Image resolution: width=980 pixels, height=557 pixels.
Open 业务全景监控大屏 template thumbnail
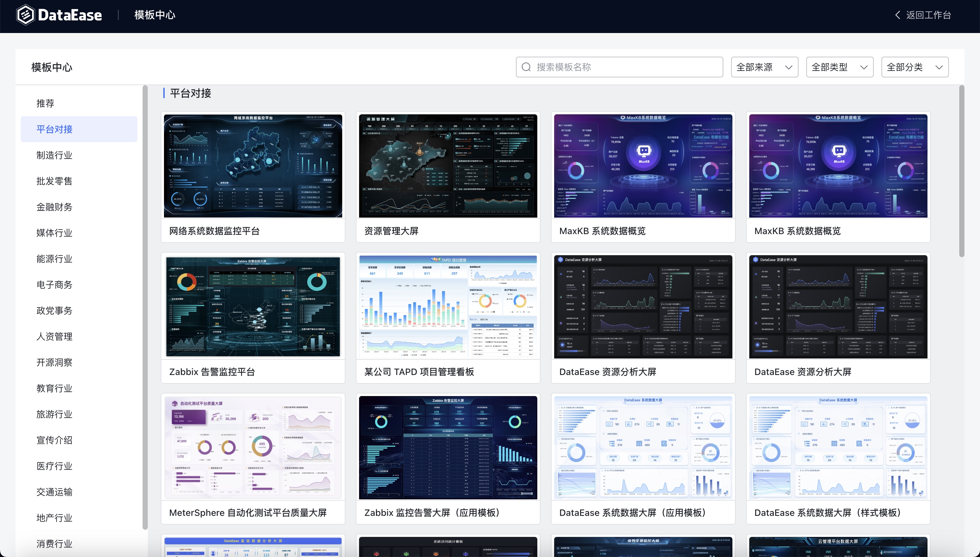pyautogui.click(x=643, y=547)
